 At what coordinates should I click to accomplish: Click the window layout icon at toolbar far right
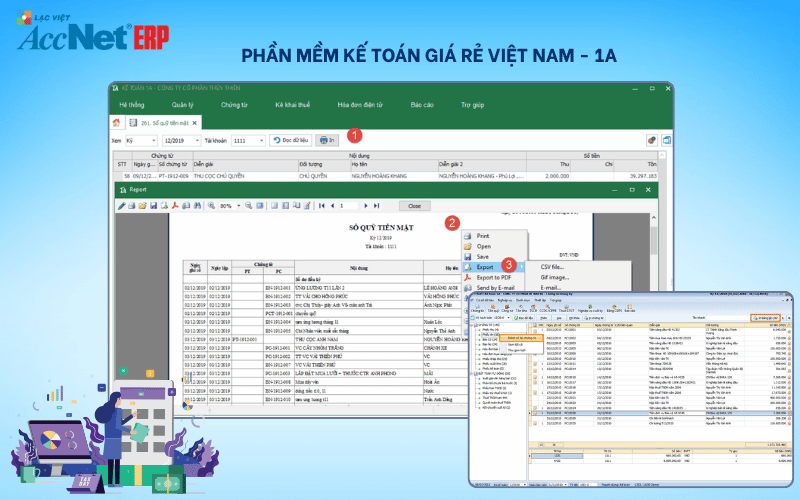click(x=666, y=140)
